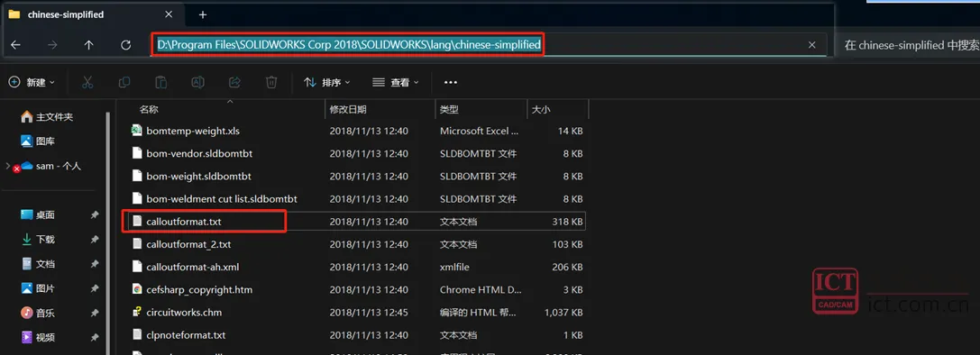Click the Delete trash can icon
Image resolution: width=980 pixels, height=355 pixels.
tap(271, 82)
